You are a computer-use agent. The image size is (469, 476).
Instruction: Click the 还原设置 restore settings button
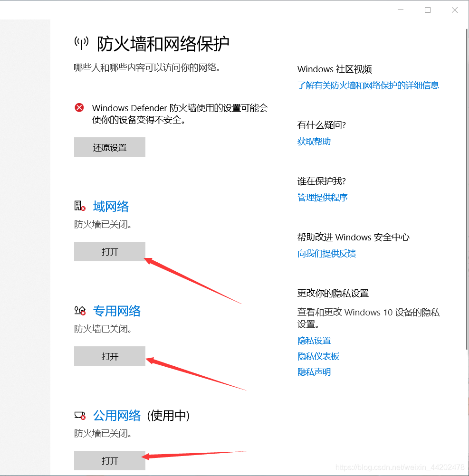click(110, 147)
